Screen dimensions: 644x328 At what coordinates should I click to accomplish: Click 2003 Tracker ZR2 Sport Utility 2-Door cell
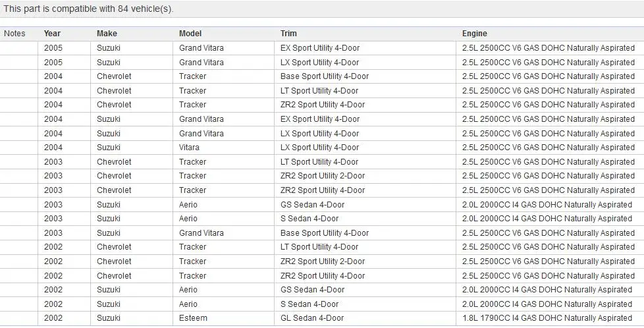tap(365, 176)
